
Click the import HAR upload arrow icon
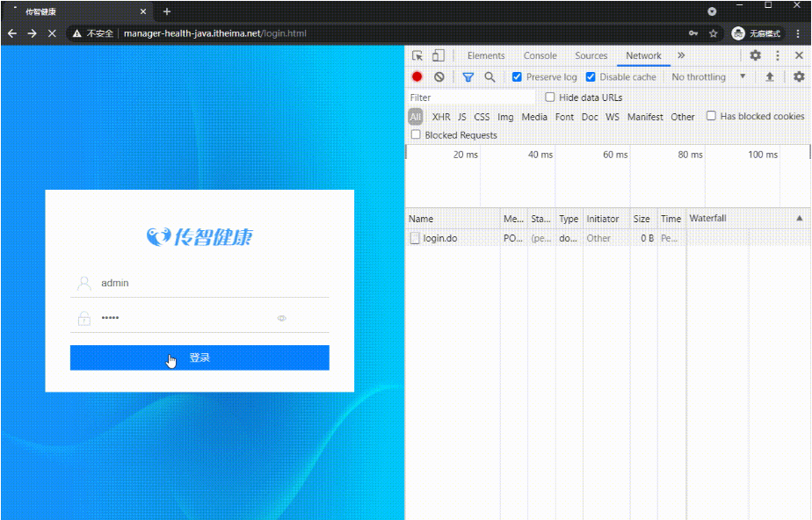[x=770, y=76]
